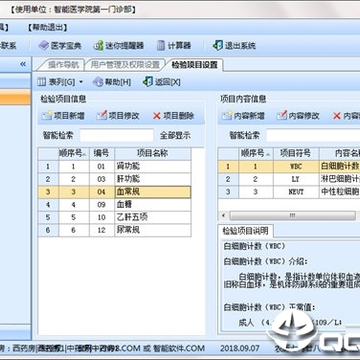The width and height of the screenshot is (360, 360).
Task: Click the 全部显示 button
Action: (x=175, y=135)
